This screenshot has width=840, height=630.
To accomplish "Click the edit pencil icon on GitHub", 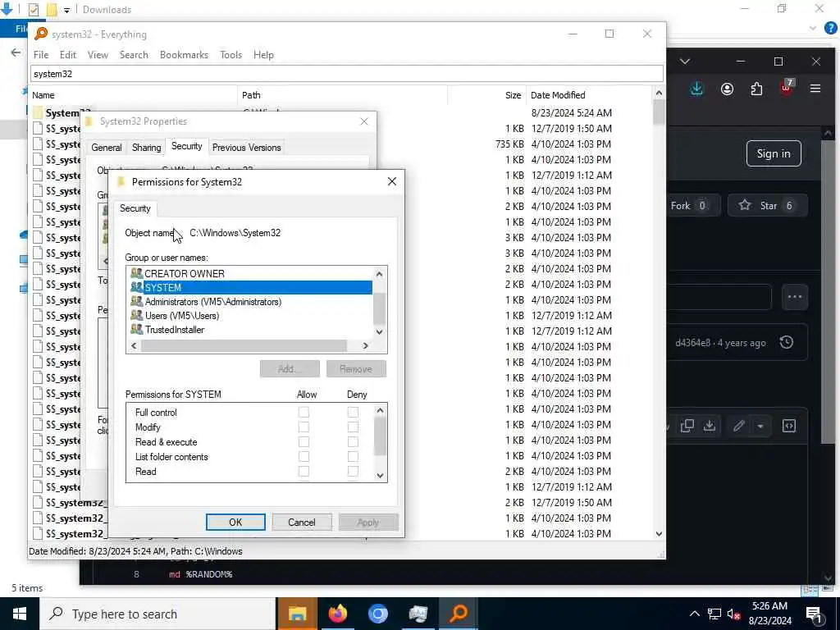I will pyautogui.click(x=739, y=426).
